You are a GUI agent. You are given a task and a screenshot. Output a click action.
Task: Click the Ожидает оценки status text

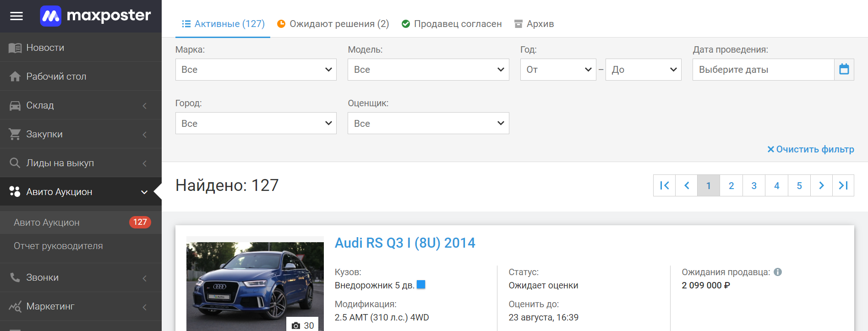pyautogui.click(x=543, y=285)
